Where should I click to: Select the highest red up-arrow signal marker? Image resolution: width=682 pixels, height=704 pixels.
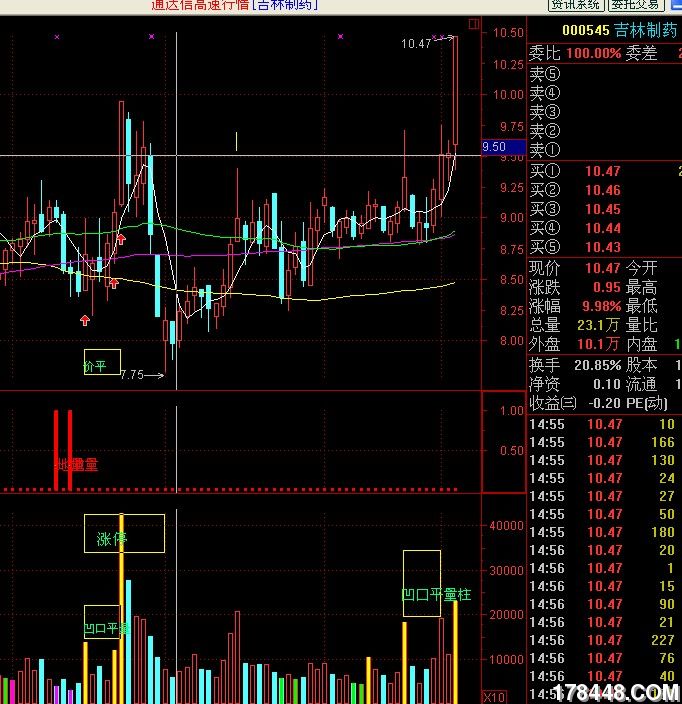coord(121,239)
